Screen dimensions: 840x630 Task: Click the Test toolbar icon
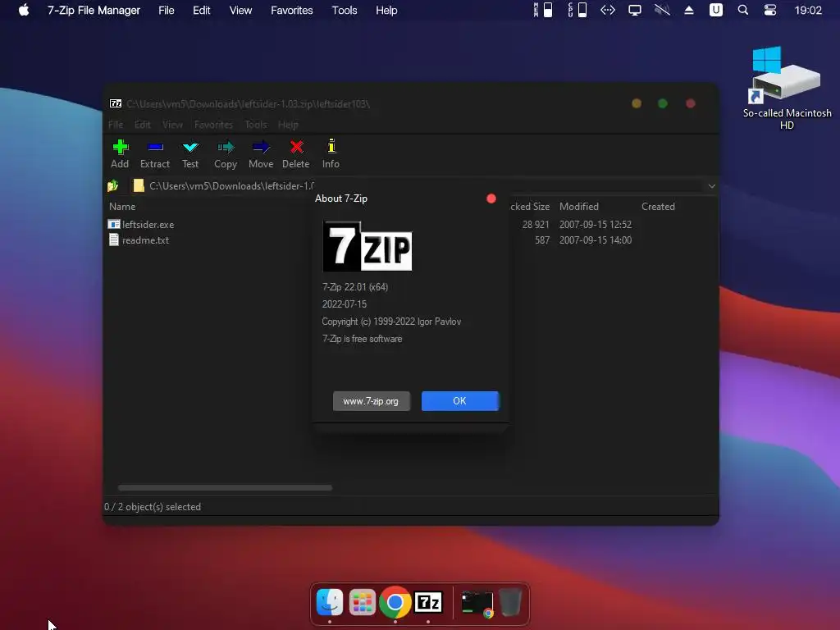coord(190,147)
